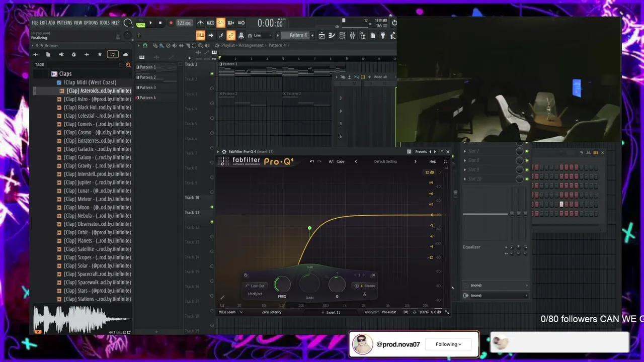The image size is (644, 362).
Task: Open the VIEW menu
Action: [x=78, y=23]
